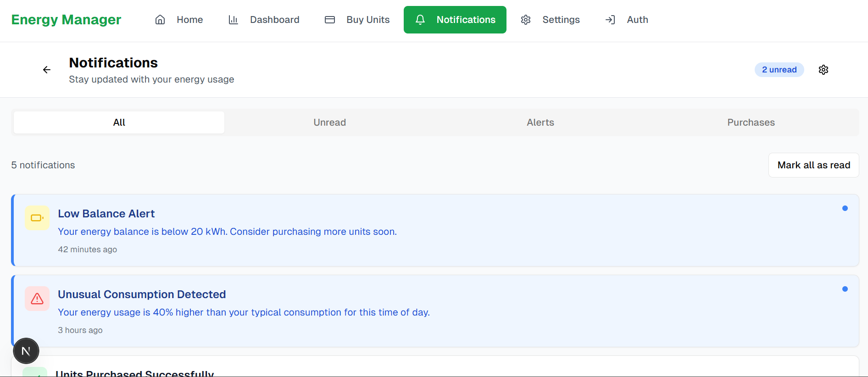Click the Energy Manager logo
Image resolution: width=868 pixels, height=377 pixels.
tap(66, 20)
